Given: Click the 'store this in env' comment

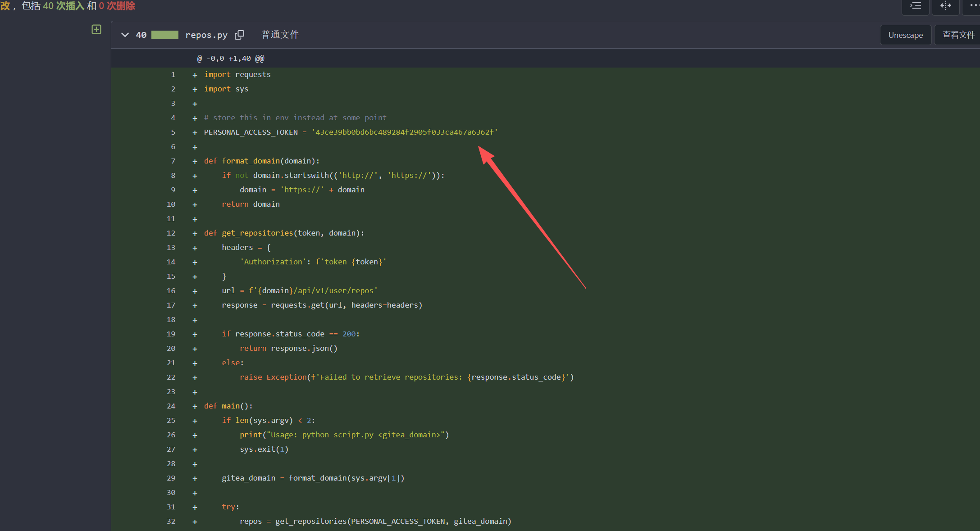Looking at the screenshot, I should (x=295, y=118).
